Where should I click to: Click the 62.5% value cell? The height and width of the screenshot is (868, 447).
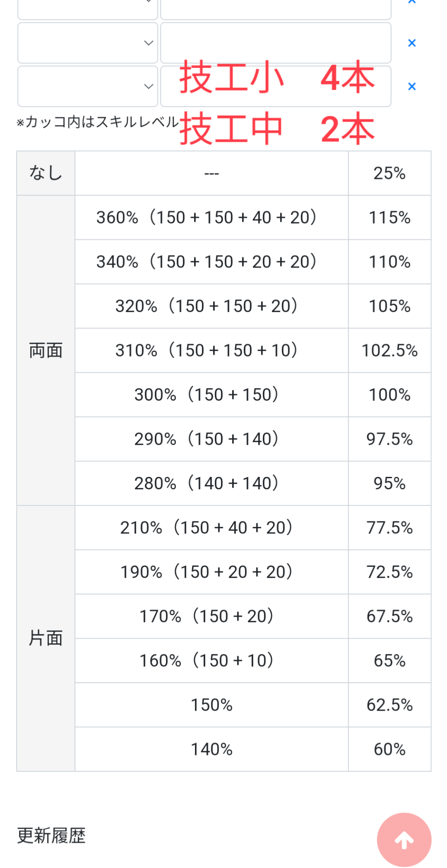(x=390, y=705)
